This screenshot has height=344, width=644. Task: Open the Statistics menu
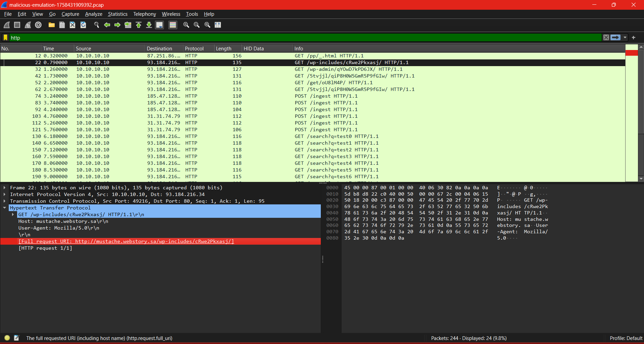pos(117,14)
